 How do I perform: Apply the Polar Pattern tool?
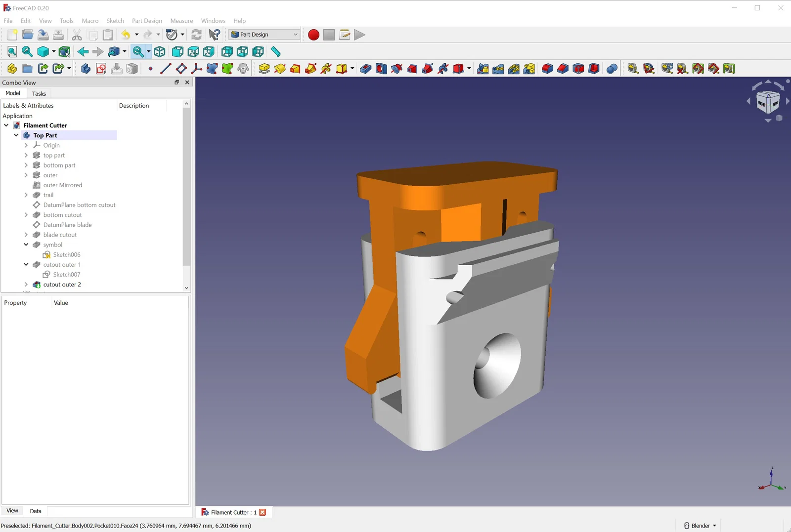514,69
